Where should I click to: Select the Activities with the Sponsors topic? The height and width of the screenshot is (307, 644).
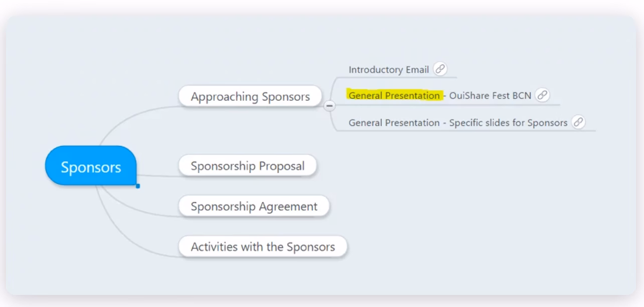point(263,247)
